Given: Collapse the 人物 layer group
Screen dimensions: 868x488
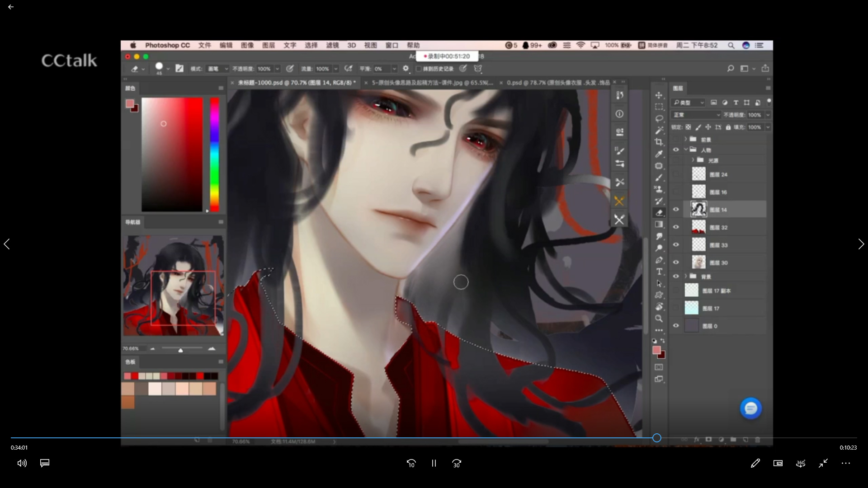Looking at the screenshot, I should pos(686,150).
